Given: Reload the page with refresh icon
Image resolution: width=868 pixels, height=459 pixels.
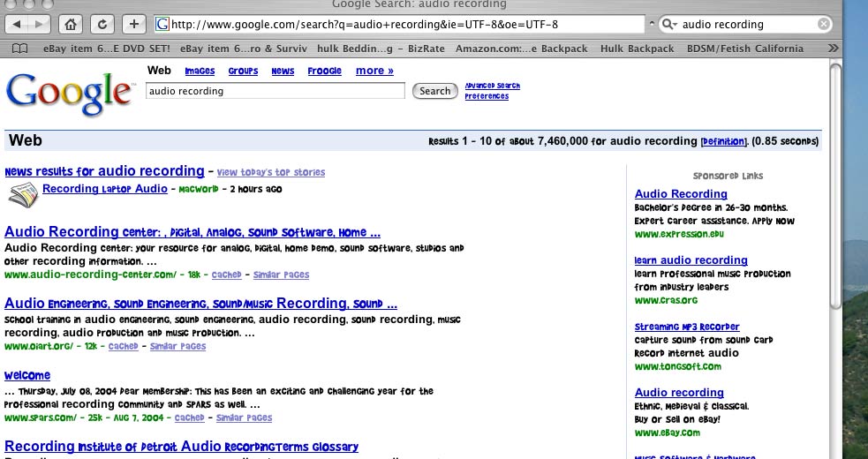Looking at the screenshot, I should [x=102, y=25].
